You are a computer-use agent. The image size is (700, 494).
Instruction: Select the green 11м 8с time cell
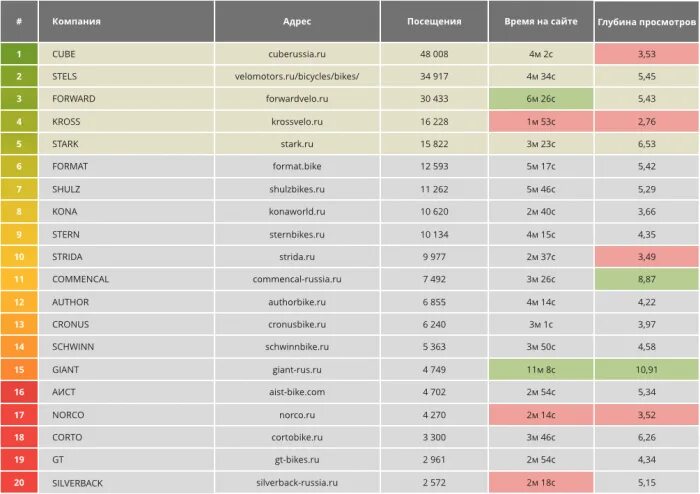pos(540,369)
